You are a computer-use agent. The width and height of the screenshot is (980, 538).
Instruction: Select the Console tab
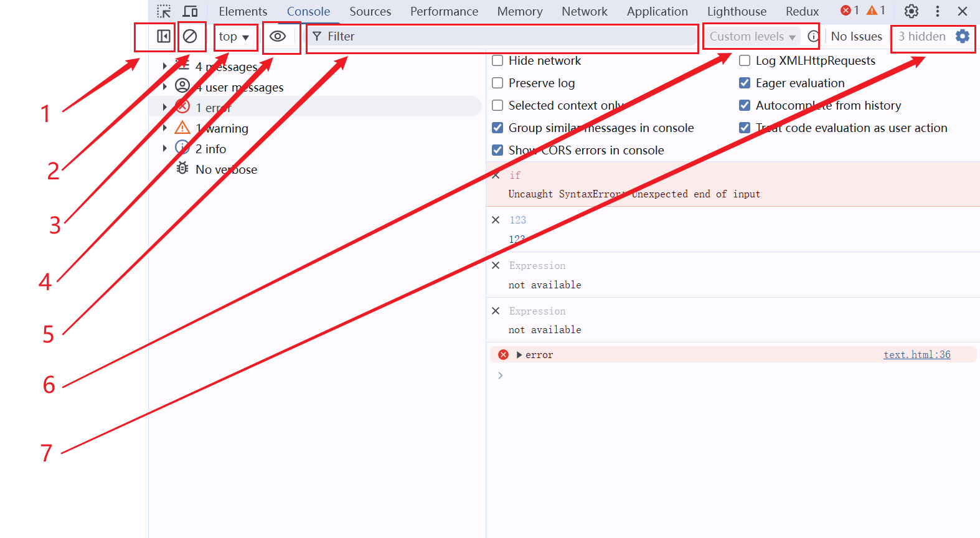point(308,11)
